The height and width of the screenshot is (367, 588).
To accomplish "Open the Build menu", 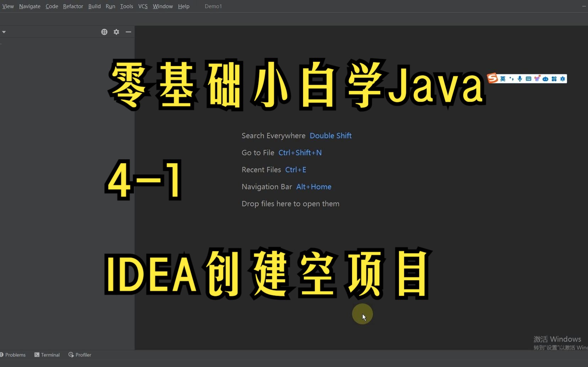I will tap(94, 6).
